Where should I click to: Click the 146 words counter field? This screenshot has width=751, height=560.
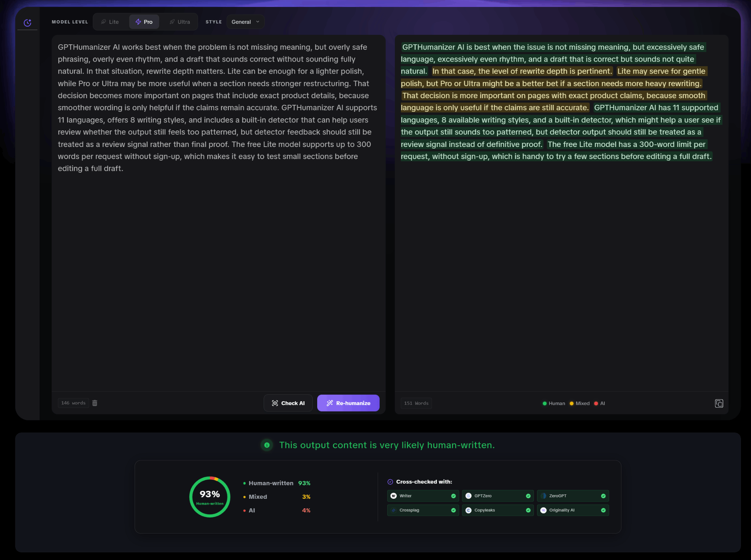pyautogui.click(x=73, y=403)
